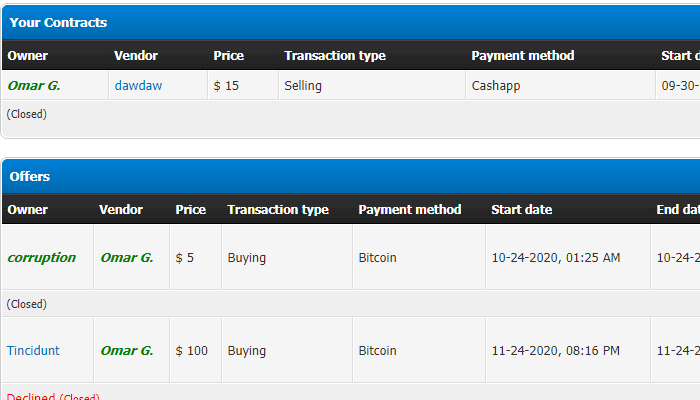Viewport: 700px width, 400px height.
Task: Click the $ 15 price cell
Action: pyautogui.click(x=226, y=86)
